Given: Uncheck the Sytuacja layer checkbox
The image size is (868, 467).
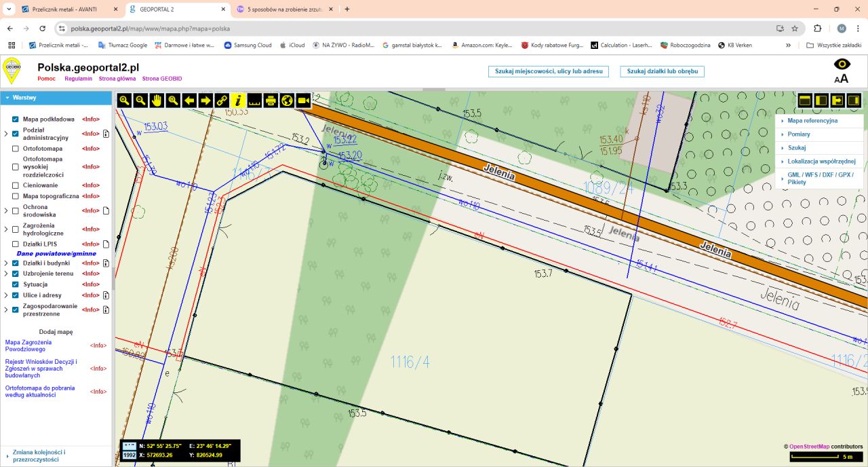Looking at the screenshot, I should tap(16, 284).
